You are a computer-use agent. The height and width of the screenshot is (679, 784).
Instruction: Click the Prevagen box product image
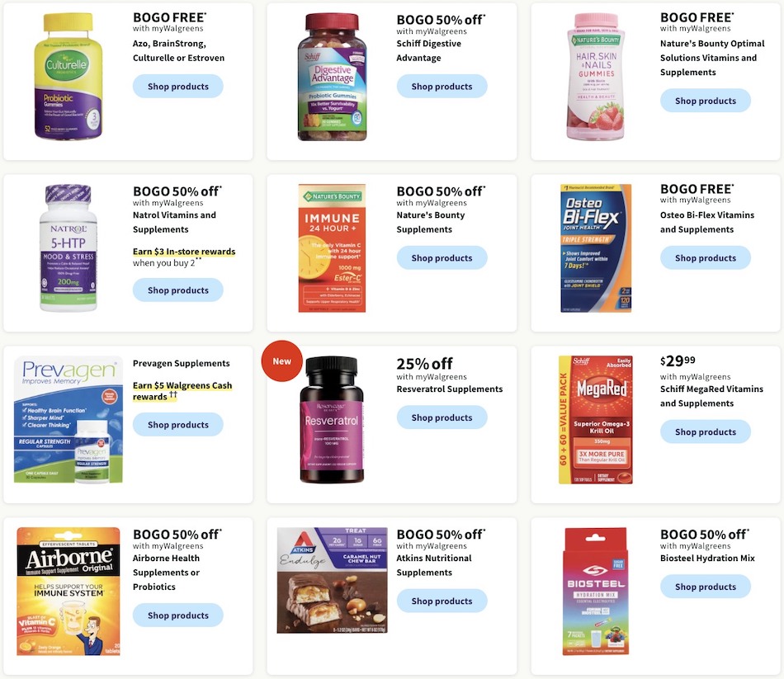tap(68, 419)
